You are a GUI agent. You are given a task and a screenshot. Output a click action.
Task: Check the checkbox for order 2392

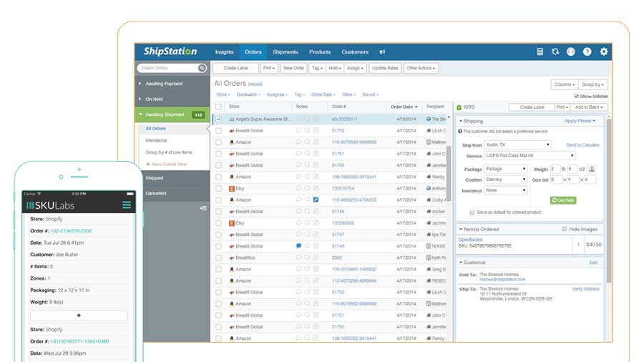point(218,258)
